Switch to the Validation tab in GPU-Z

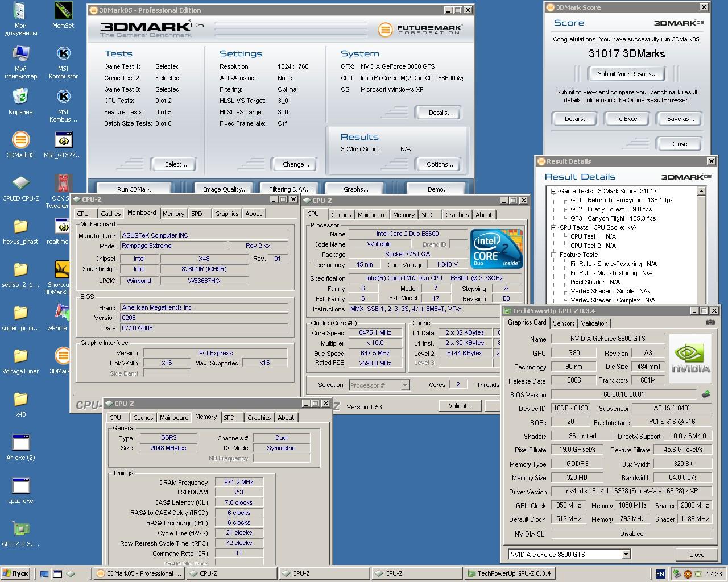coord(594,323)
